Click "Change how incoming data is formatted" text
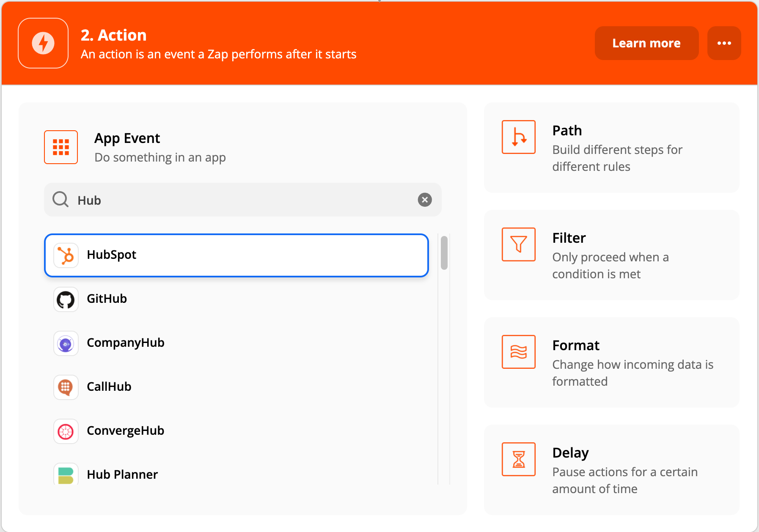This screenshot has width=759, height=532. [633, 373]
